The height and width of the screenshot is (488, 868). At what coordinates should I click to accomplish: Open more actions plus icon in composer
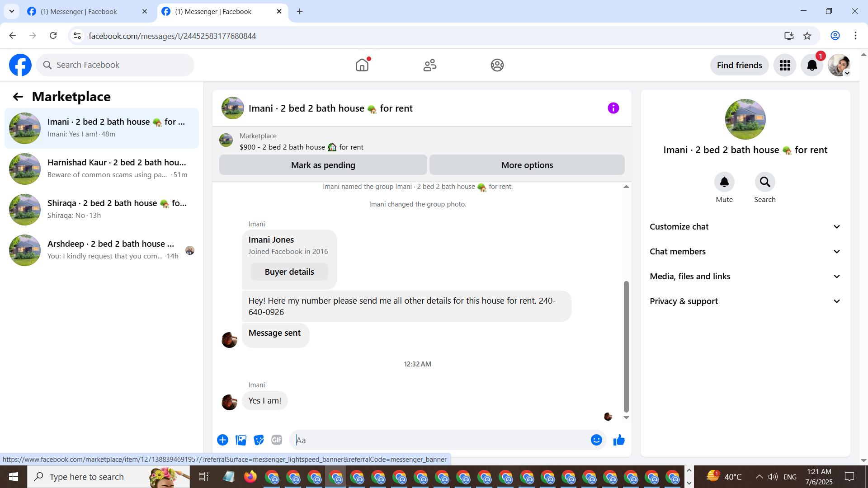point(222,440)
